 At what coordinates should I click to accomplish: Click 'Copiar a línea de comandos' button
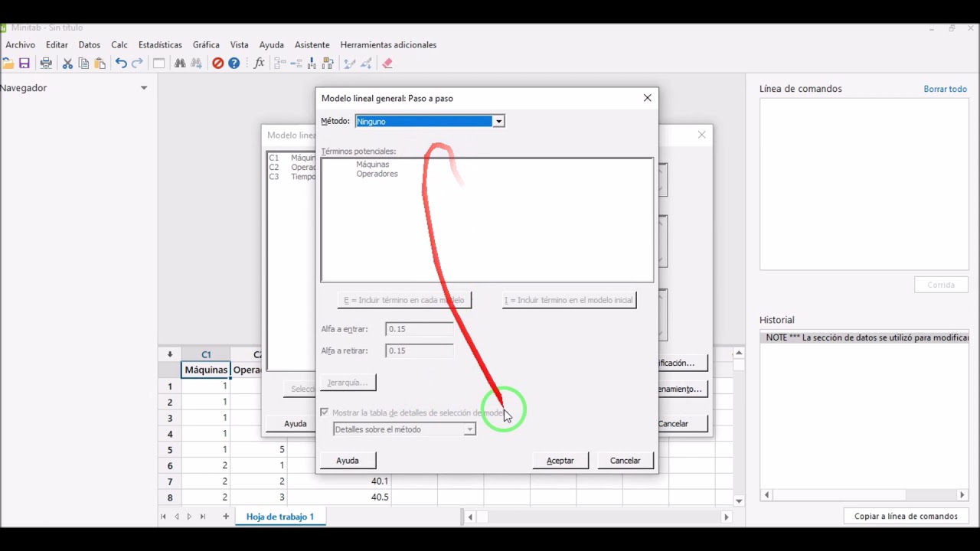click(x=906, y=517)
